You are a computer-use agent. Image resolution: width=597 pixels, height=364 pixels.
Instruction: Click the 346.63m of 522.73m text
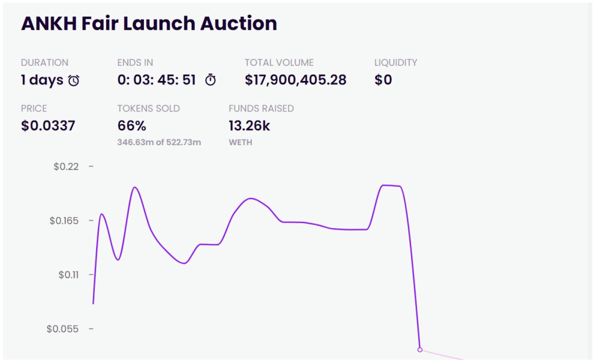[x=159, y=142]
